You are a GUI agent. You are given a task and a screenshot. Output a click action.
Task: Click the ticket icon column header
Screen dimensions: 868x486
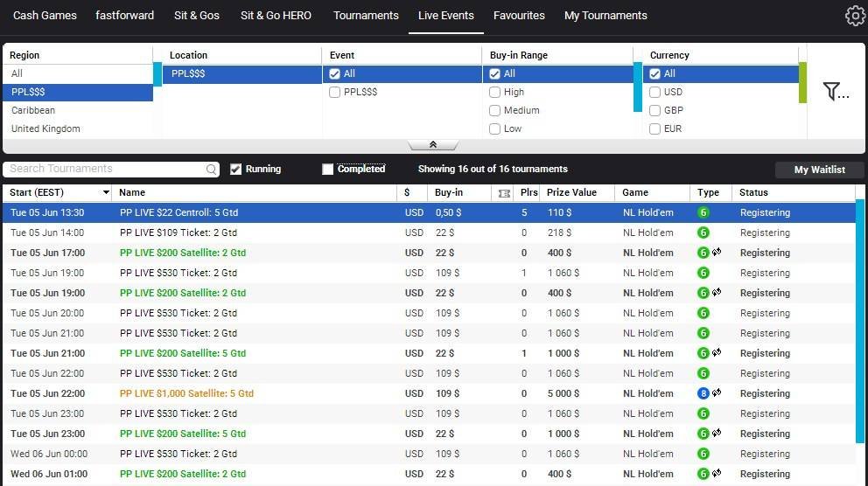tap(503, 193)
